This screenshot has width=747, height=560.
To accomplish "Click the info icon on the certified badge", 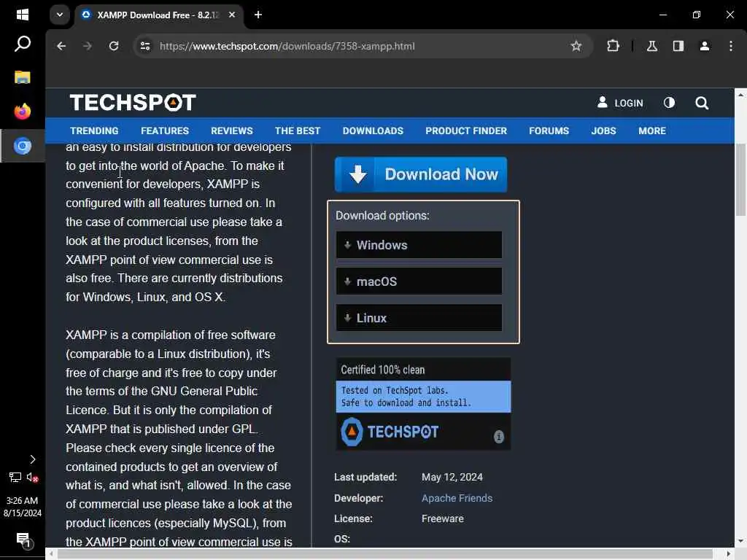I will (498, 437).
